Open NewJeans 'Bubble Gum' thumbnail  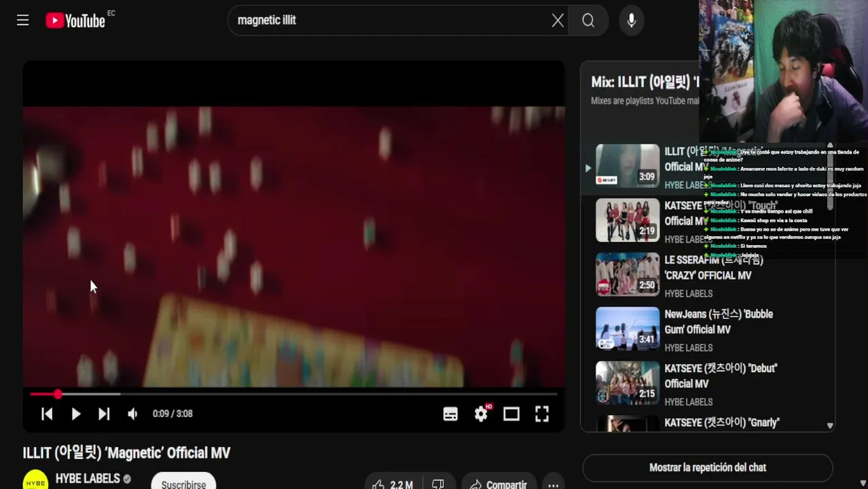pos(628,329)
